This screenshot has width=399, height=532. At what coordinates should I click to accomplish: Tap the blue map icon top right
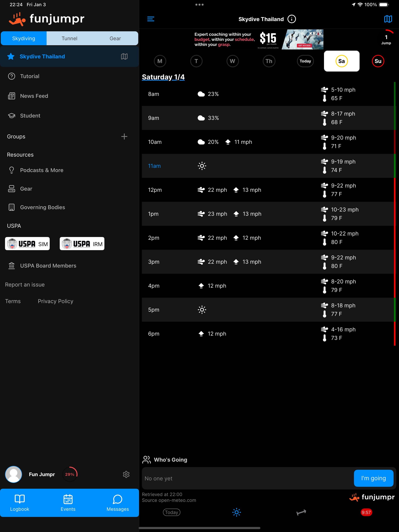click(x=388, y=19)
